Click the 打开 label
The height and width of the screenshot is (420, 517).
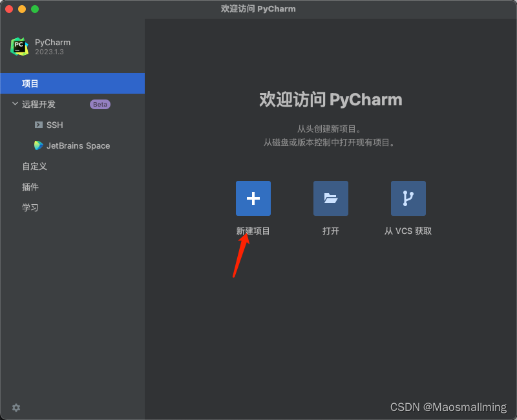pyautogui.click(x=331, y=231)
